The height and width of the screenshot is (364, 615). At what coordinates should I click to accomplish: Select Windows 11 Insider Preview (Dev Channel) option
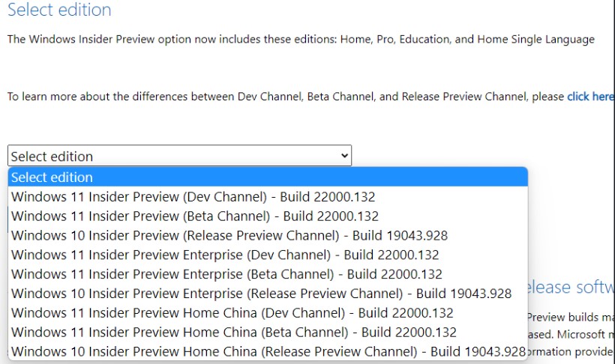(x=193, y=197)
